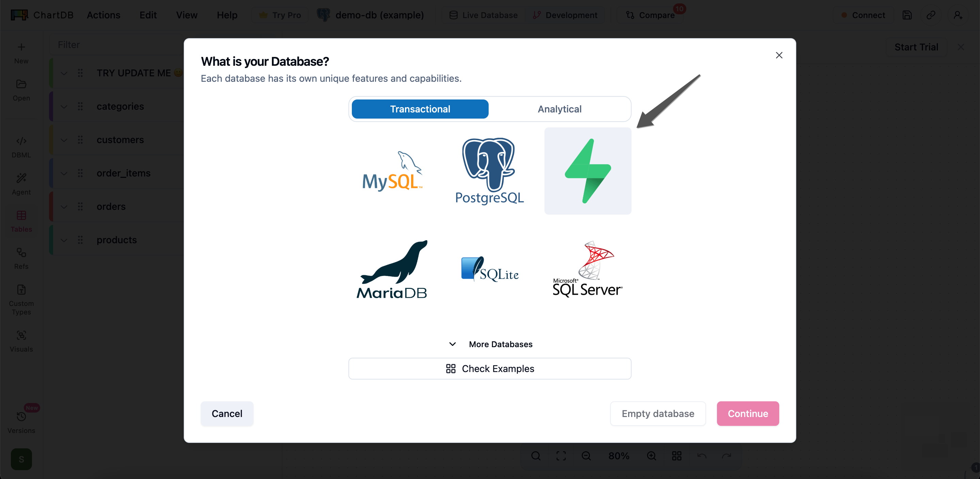This screenshot has width=980, height=479.
Task: Collapse the customers table in the sidebar
Action: 64,140
